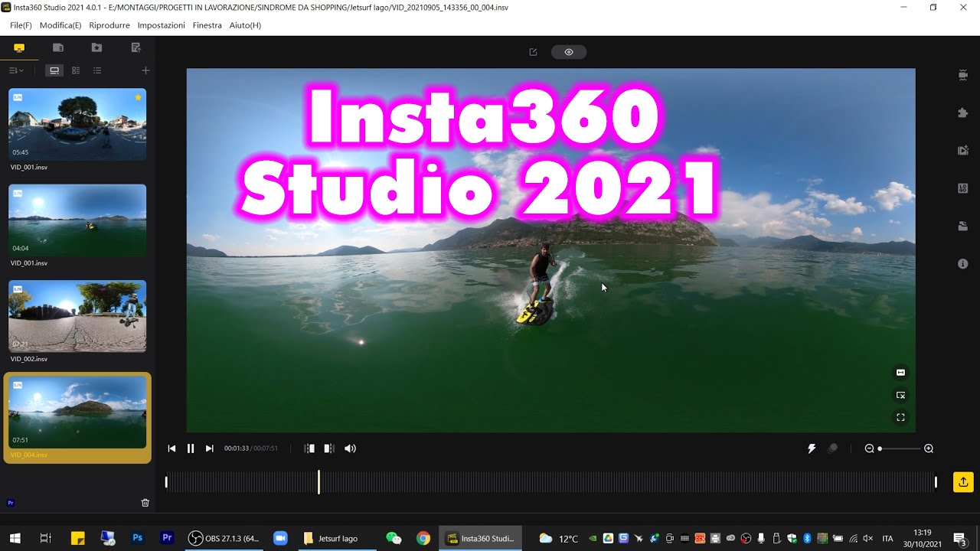
Task: Open the plugin puzzle piece panel
Action: pyautogui.click(x=962, y=112)
